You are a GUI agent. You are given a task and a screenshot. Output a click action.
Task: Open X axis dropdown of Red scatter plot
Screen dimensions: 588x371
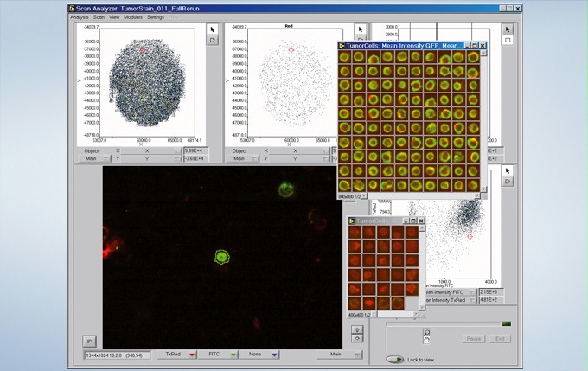(299, 150)
